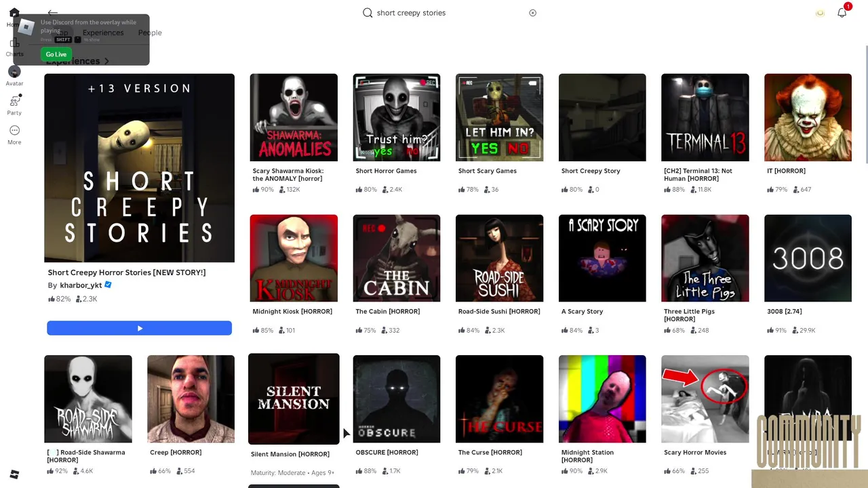This screenshot has width=868, height=488.
Task: Click the Go Live button in Discord overlay
Action: point(56,54)
